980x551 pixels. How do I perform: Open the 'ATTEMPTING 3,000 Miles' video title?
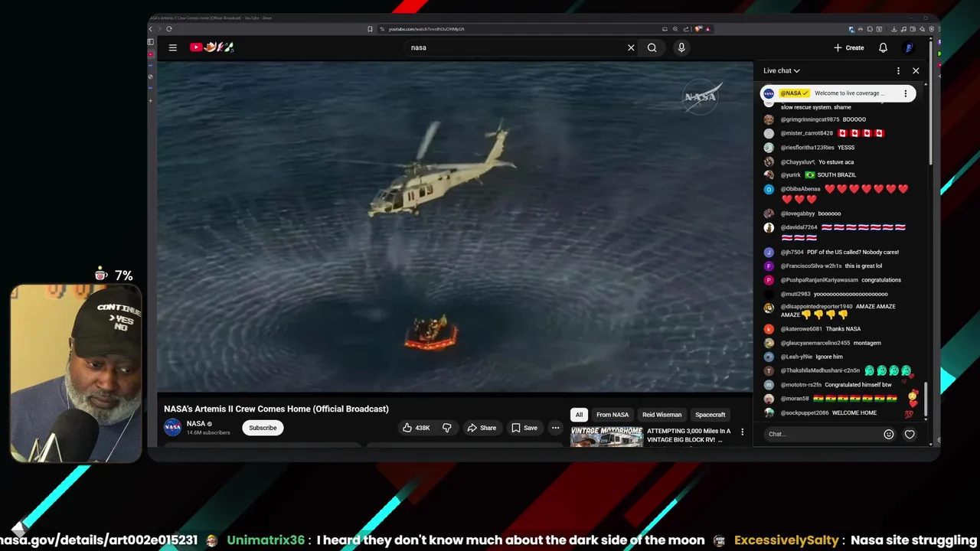point(689,435)
